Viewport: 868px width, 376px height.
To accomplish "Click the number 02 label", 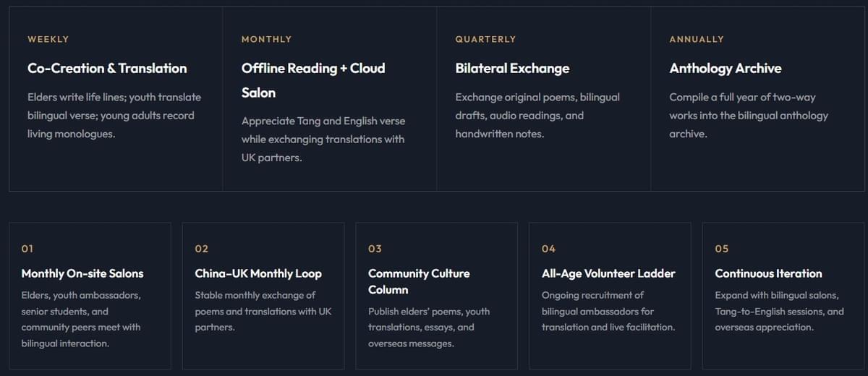I will [202, 249].
